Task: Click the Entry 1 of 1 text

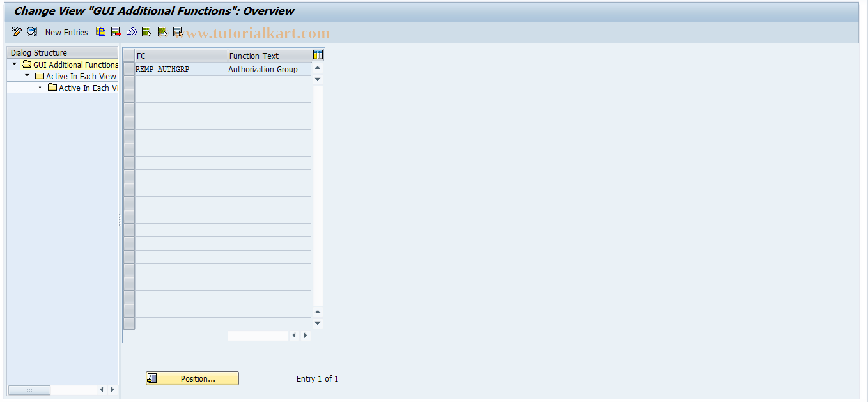Action: coord(317,379)
